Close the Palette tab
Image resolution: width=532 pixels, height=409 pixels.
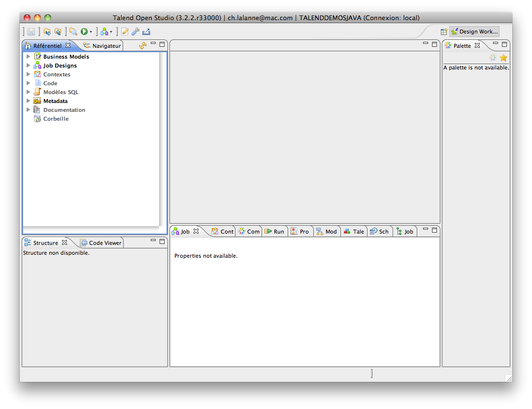477,45
